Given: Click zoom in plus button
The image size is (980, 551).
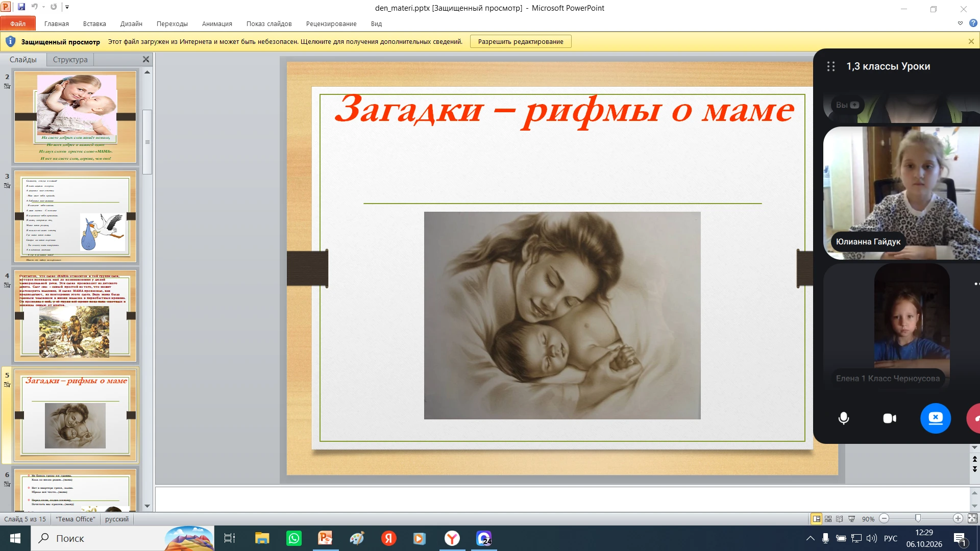Looking at the screenshot, I should (x=958, y=519).
